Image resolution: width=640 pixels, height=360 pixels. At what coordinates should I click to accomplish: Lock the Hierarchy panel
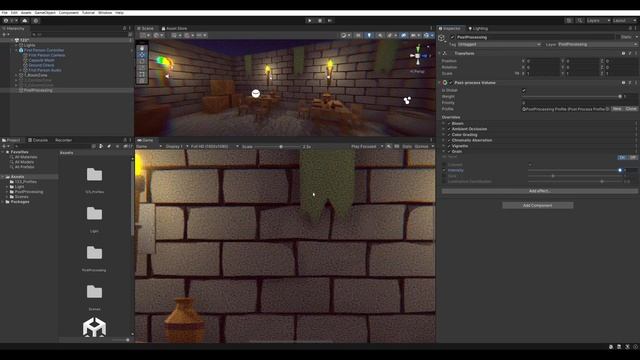click(x=125, y=29)
